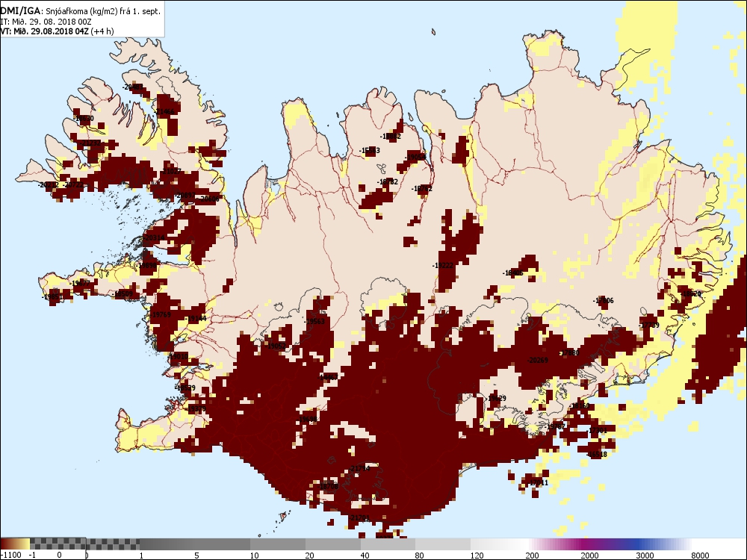The height and width of the screenshot is (560, 747).
Task: Click the -20314 value label
Action: [x=155, y=237]
